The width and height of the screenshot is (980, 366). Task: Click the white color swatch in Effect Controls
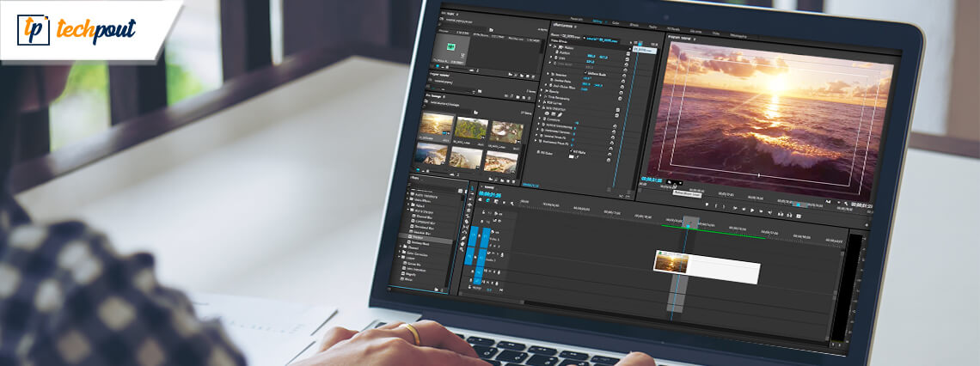click(572, 156)
